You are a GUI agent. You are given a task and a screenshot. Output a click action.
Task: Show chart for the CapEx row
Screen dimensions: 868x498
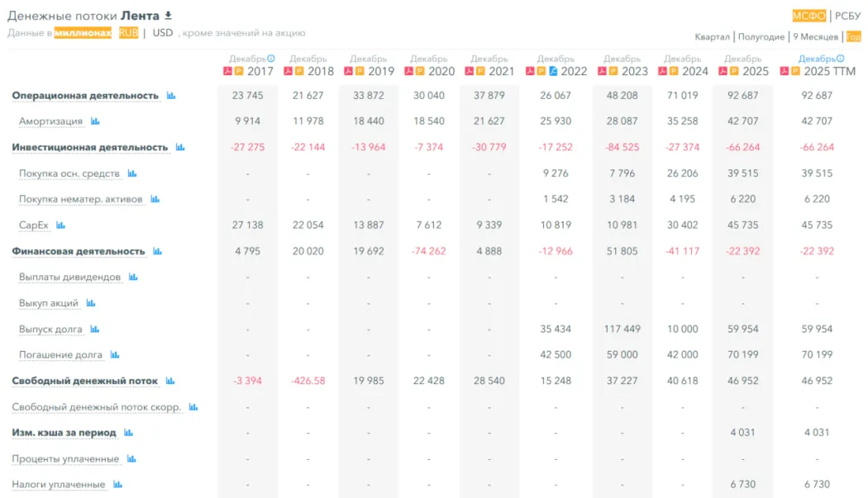[x=60, y=225]
